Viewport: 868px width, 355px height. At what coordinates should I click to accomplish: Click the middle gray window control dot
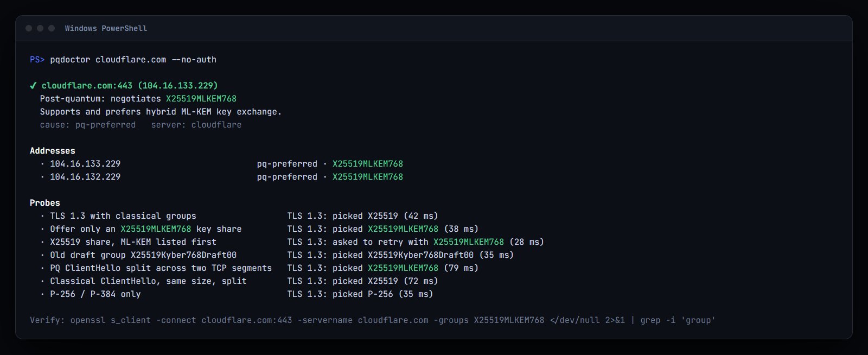point(40,28)
